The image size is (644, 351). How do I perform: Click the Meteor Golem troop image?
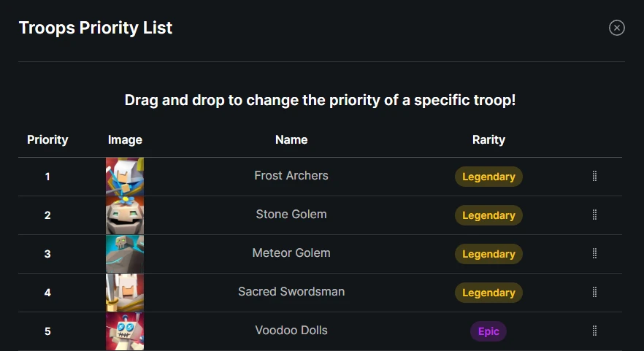click(125, 254)
